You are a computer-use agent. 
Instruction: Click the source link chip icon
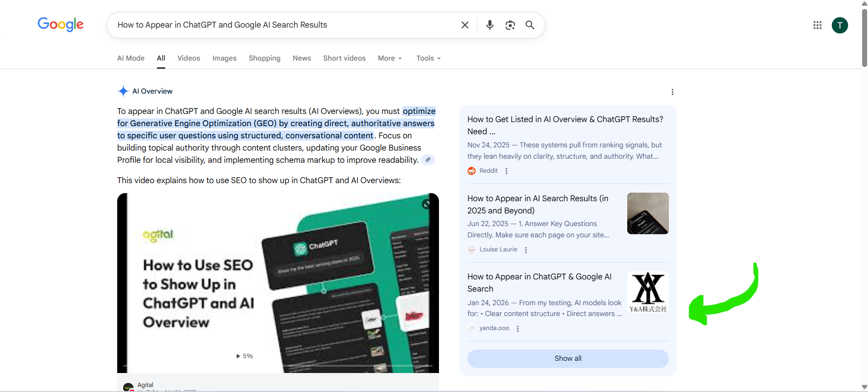click(x=428, y=160)
